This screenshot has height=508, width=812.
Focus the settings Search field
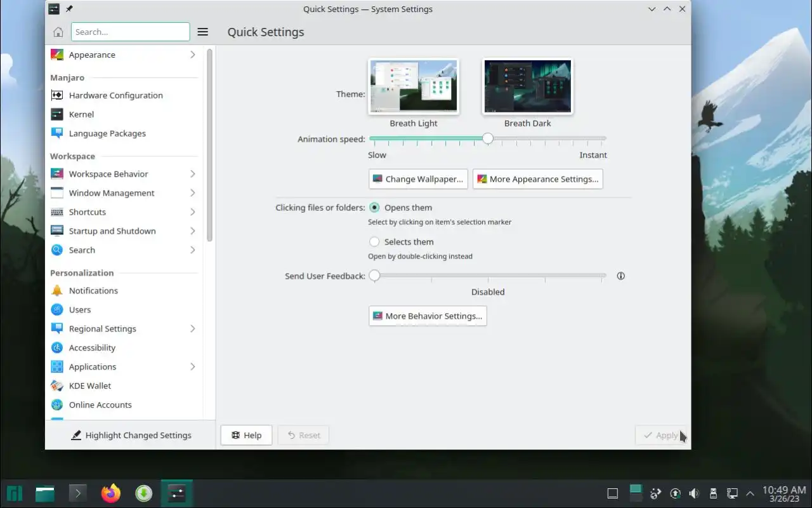[x=131, y=32]
